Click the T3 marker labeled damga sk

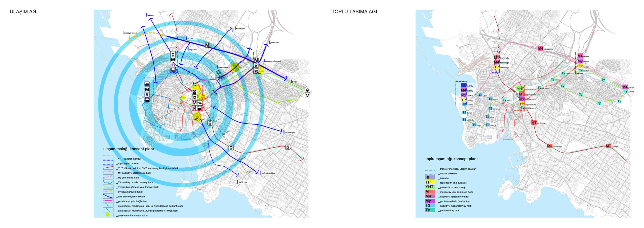click(x=464, y=112)
